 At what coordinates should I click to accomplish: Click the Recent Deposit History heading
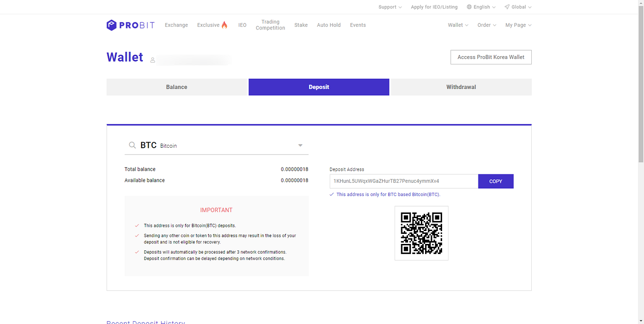tap(146, 322)
